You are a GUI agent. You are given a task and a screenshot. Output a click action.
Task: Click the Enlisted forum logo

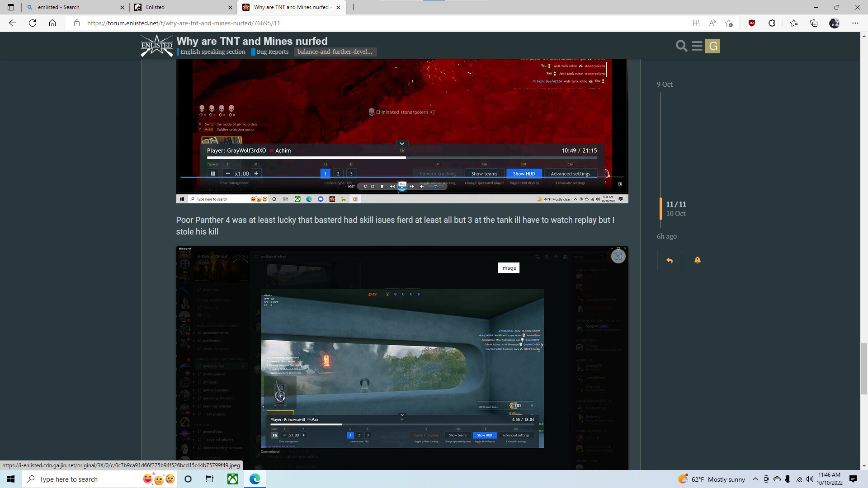tap(156, 46)
